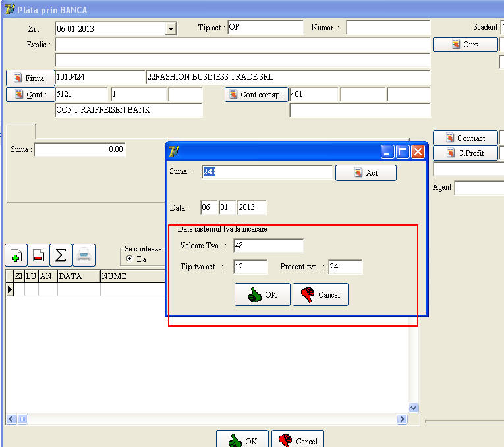The height and width of the screenshot is (447, 504).
Task: Confirm popup with green OK button
Action: point(262,295)
